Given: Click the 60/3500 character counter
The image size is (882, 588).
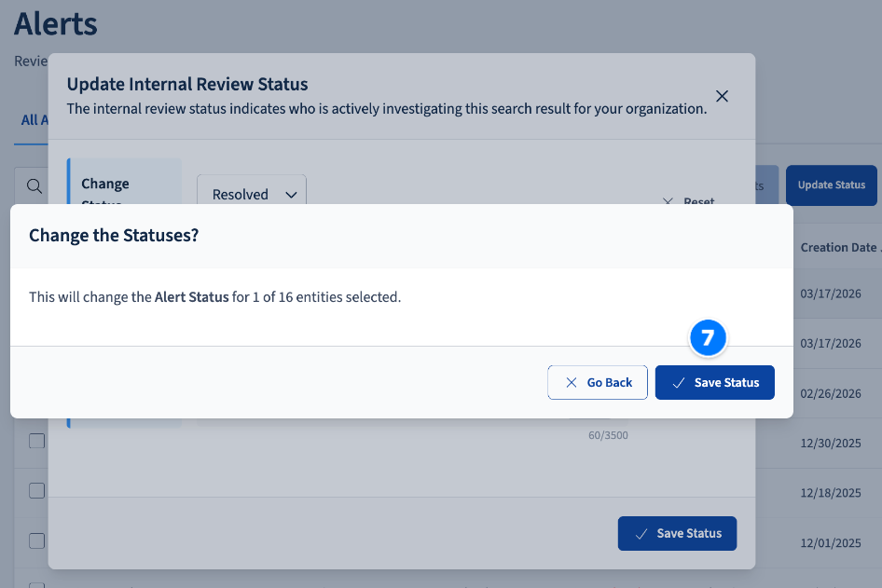Looking at the screenshot, I should point(608,435).
